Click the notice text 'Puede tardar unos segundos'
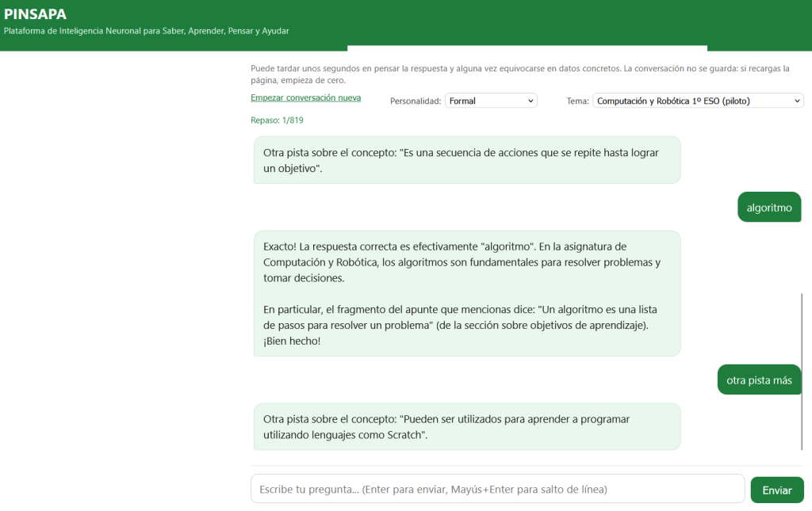The height and width of the screenshot is (511, 812). [x=520, y=74]
